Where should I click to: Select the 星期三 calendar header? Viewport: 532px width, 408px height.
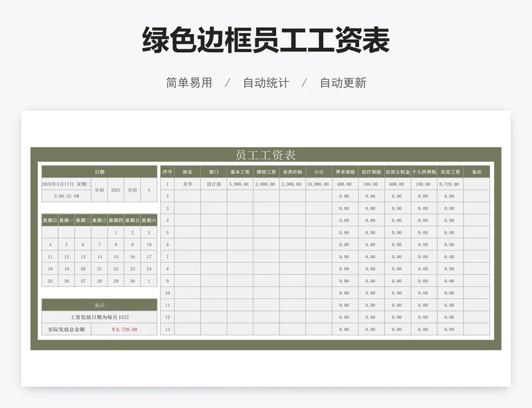[x=99, y=220]
